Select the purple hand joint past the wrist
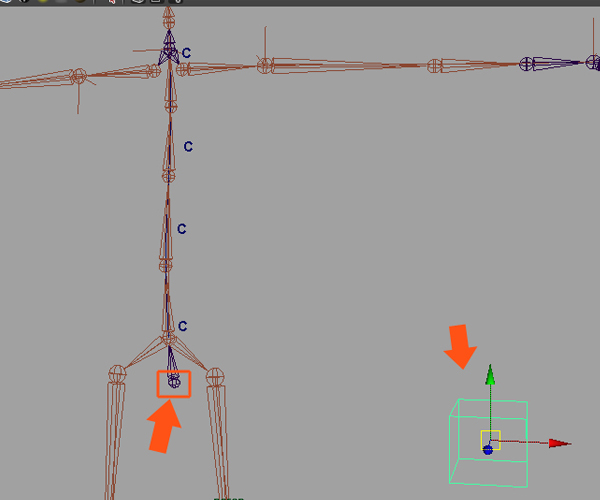Viewport: 600px width, 500px height. (526, 64)
